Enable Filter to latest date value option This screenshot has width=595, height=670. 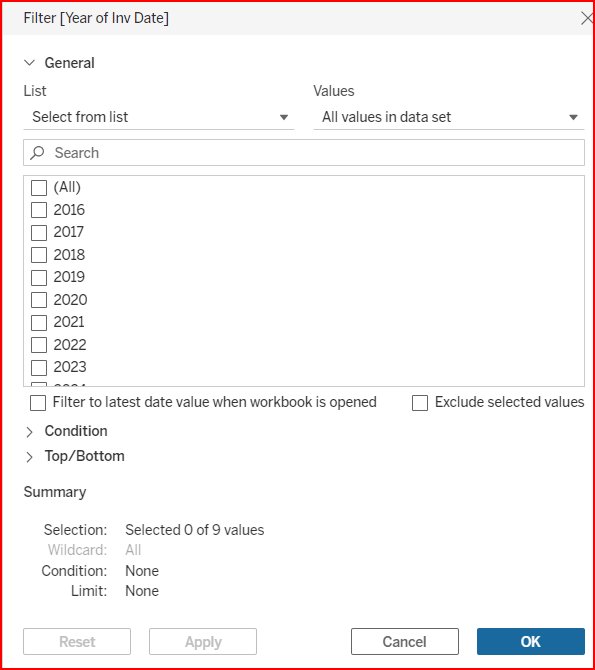pyautogui.click(x=38, y=403)
